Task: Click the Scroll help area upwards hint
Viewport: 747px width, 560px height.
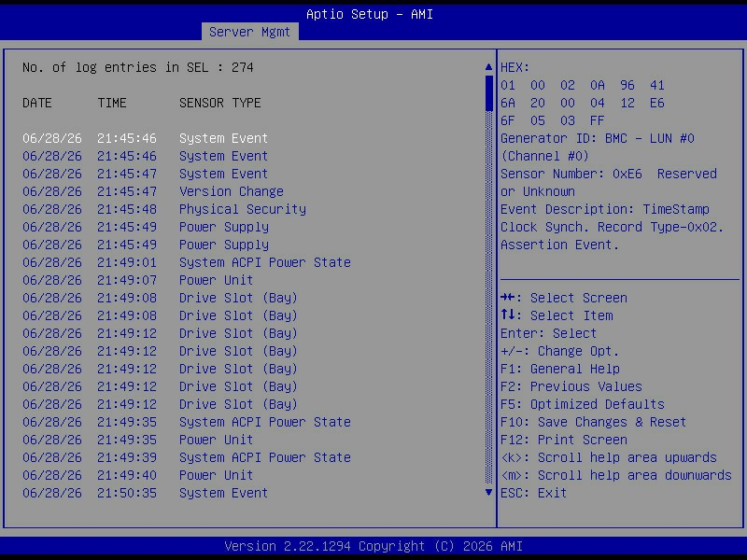Action: click(609, 457)
